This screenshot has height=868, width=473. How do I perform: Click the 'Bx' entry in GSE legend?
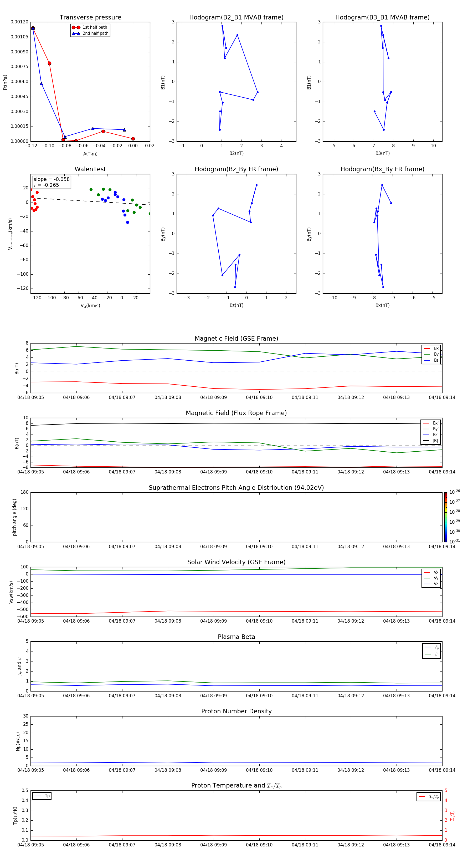click(431, 349)
